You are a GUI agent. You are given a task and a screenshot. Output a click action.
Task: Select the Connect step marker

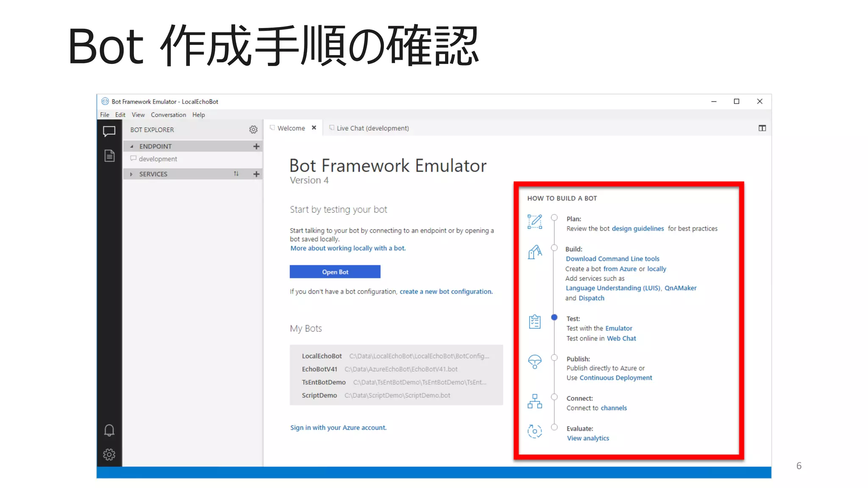tap(554, 397)
